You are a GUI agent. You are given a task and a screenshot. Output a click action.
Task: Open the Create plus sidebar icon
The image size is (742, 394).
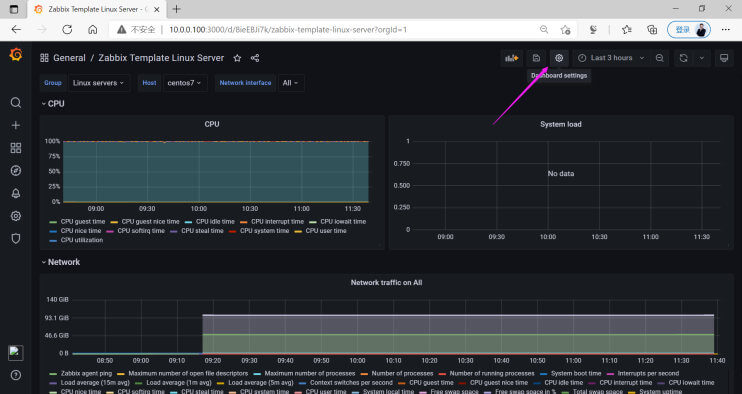click(16, 125)
